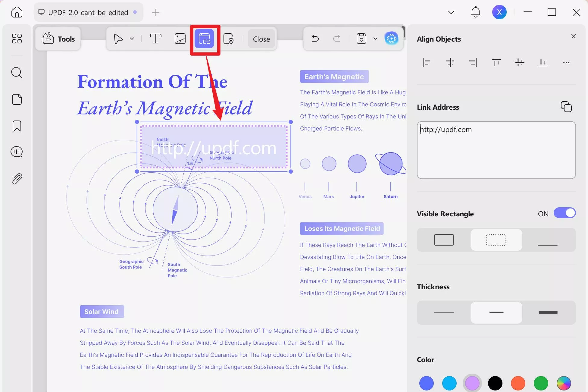Choose the solid rectangle border style

[x=444, y=240]
